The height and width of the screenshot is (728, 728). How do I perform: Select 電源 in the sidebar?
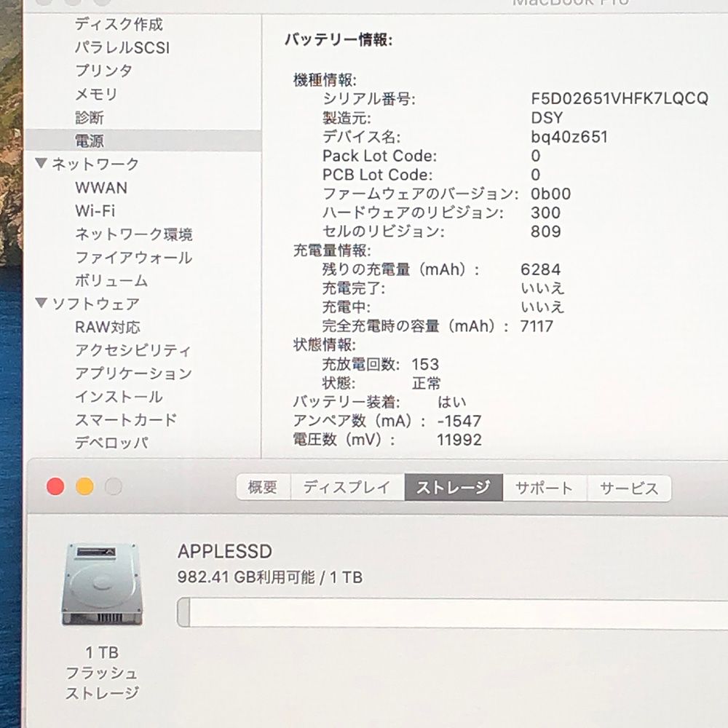click(x=143, y=141)
